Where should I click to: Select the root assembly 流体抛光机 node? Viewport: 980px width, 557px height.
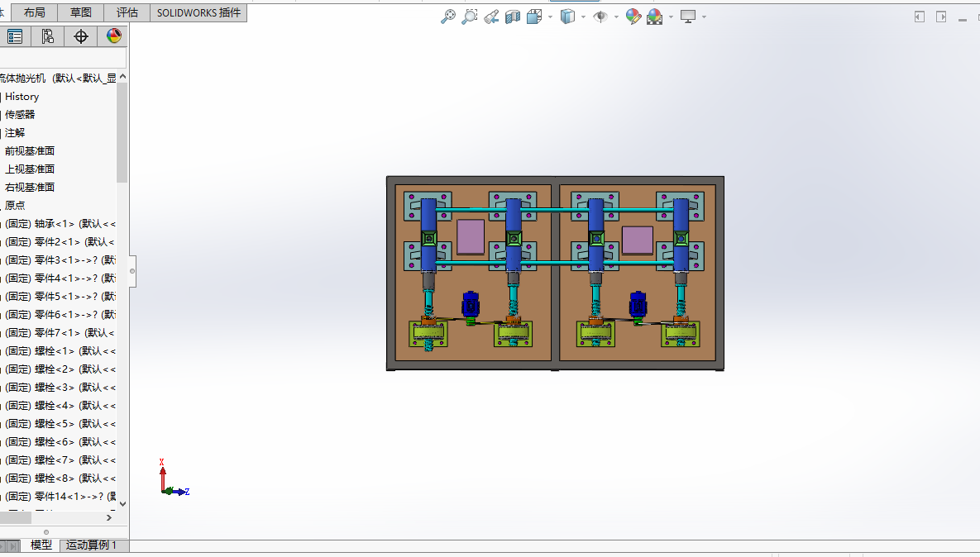pyautogui.click(x=58, y=78)
